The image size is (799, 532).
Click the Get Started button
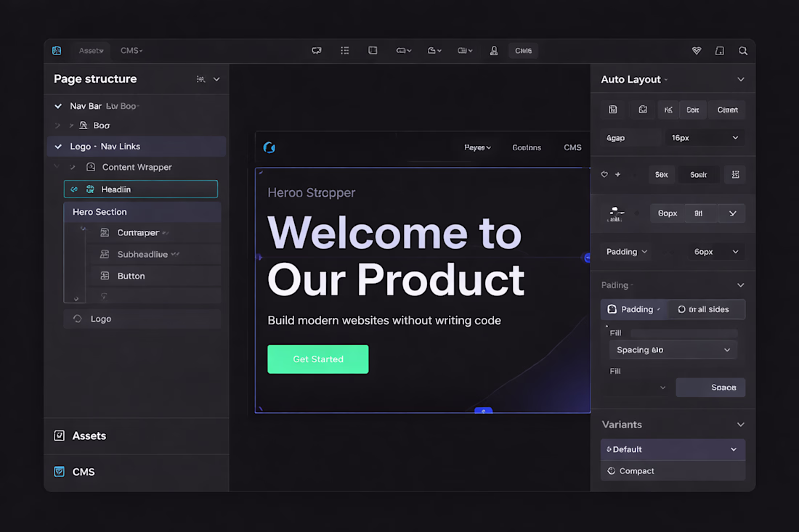pyautogui.click(x=318, y=359)
